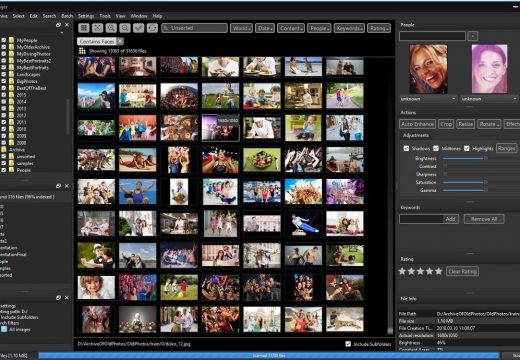
Task: Select the green salad bowl thumbnail
Action: [262, 160]
